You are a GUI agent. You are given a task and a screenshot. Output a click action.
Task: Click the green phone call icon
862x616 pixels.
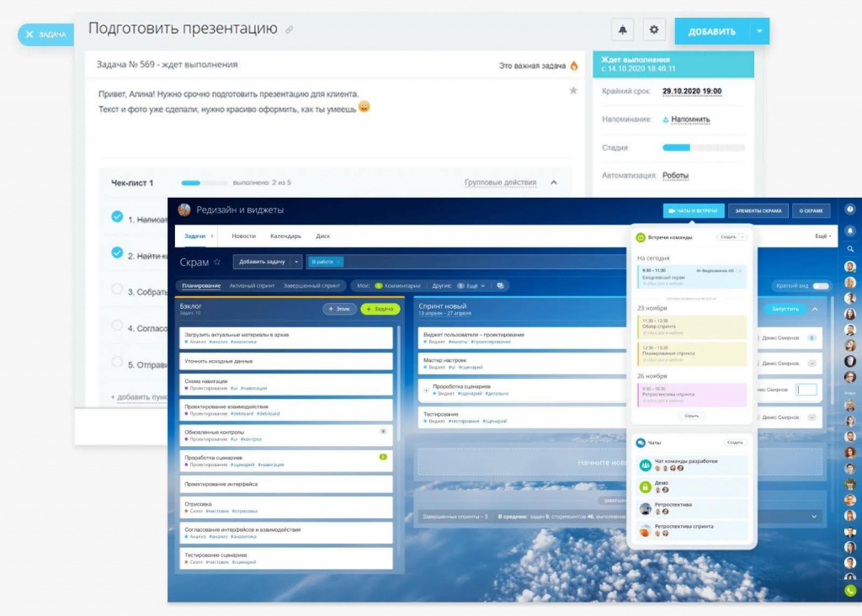849,591
